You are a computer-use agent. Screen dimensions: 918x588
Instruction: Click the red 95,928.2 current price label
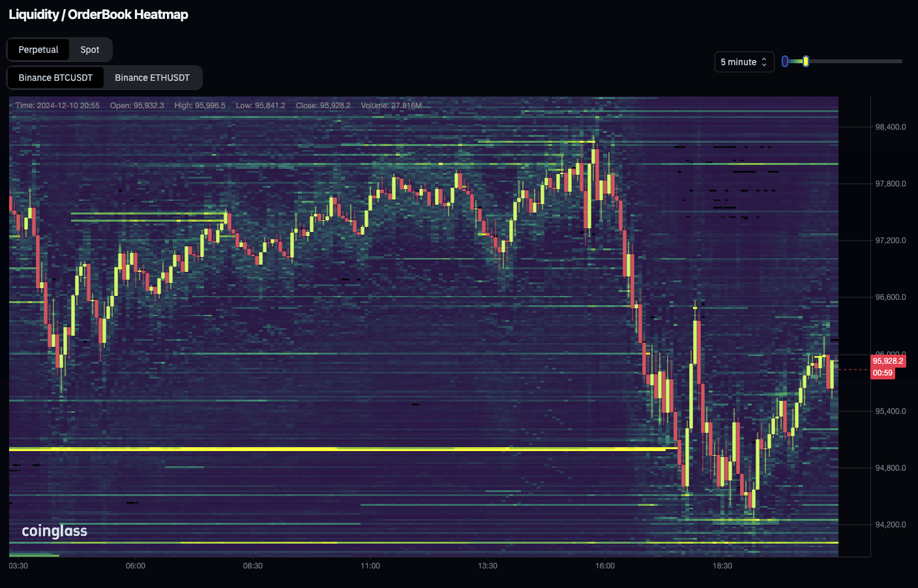click(888, 361)
